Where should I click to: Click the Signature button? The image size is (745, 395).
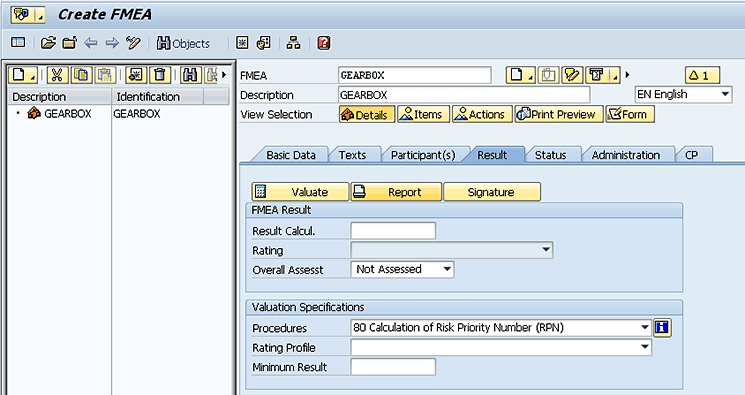[x=491, y=192]
